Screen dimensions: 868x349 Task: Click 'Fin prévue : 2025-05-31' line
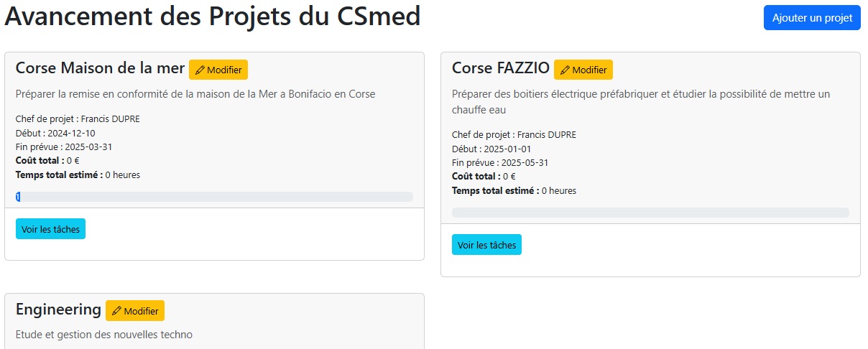(x=500, y=163)
